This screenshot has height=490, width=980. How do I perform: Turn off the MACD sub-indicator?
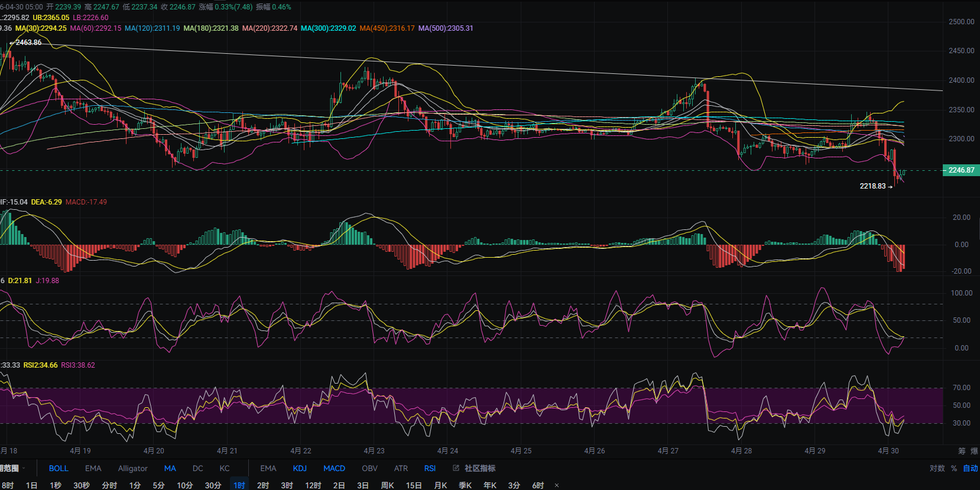tap(334, 468)
